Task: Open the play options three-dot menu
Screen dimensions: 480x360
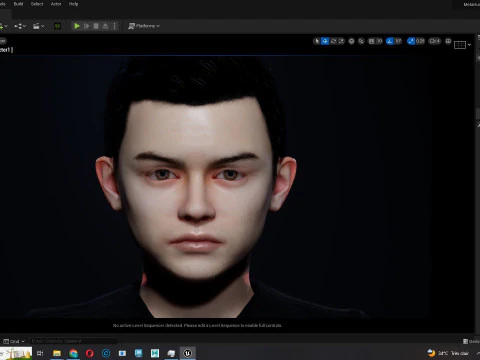Action: click(115, 26)
